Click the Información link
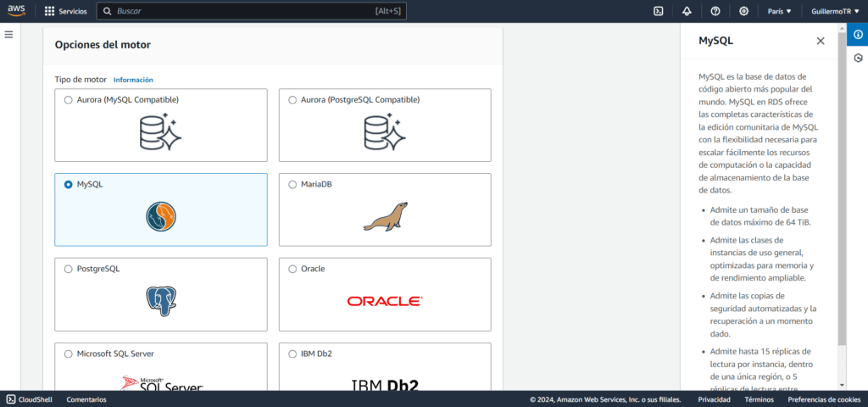Image resolution: width=868 pixels, height=407 pixels. [133, 80]
